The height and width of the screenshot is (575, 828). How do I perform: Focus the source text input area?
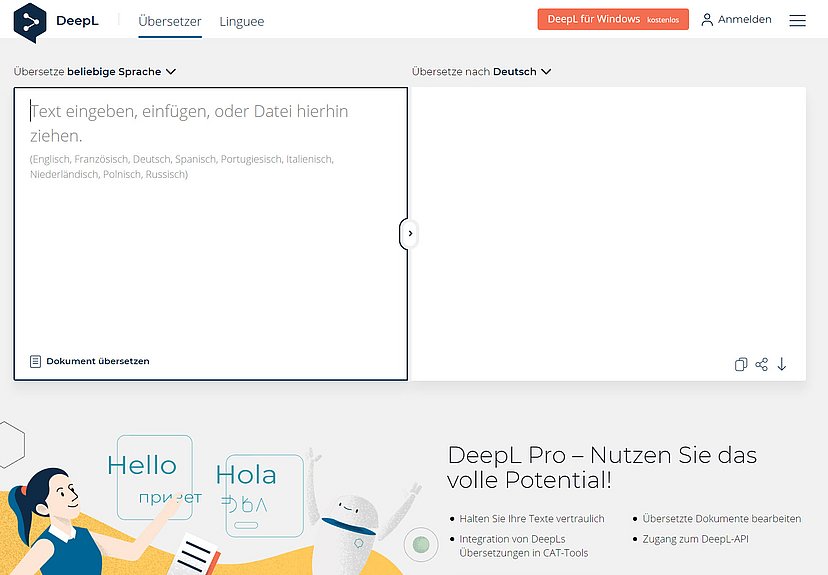coord(211,233)
